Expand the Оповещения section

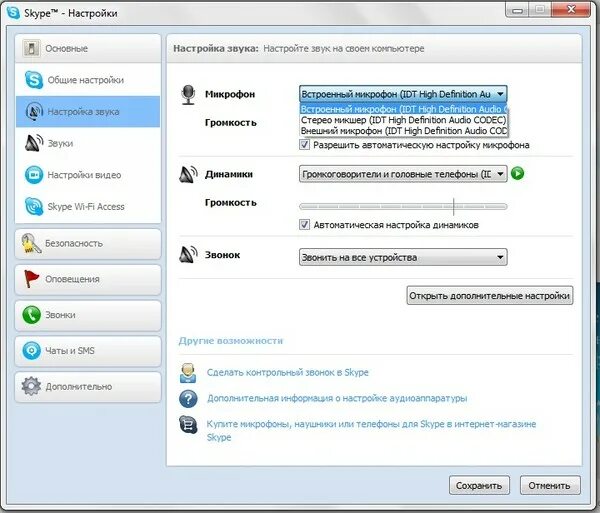point(88,279)
